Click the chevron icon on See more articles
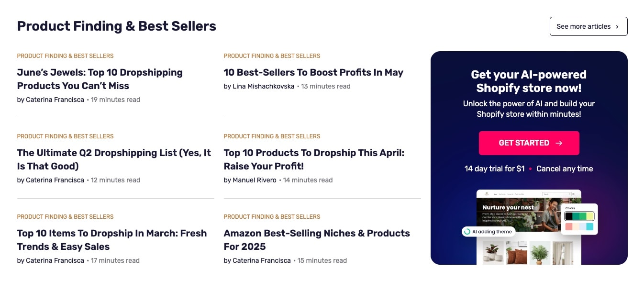644x281 pixels. pos(618,26)
